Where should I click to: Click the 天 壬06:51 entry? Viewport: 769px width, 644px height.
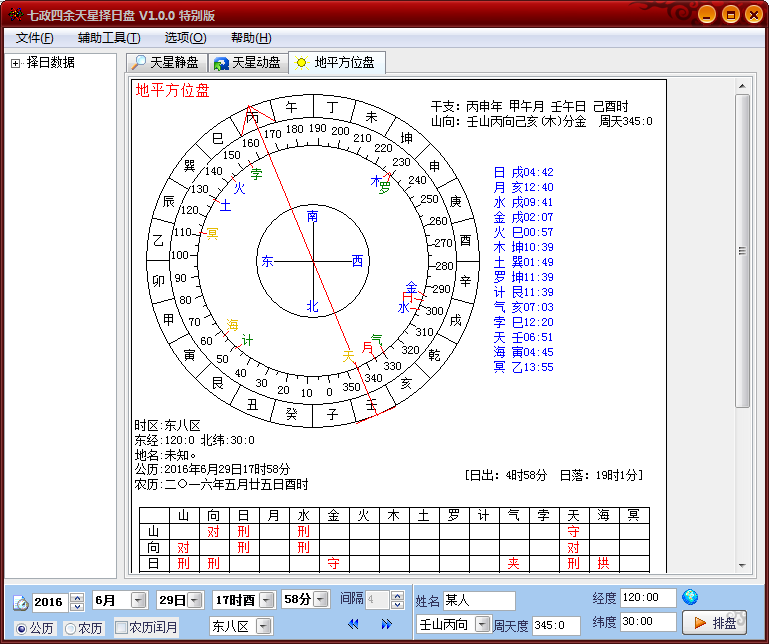point(523,337)
